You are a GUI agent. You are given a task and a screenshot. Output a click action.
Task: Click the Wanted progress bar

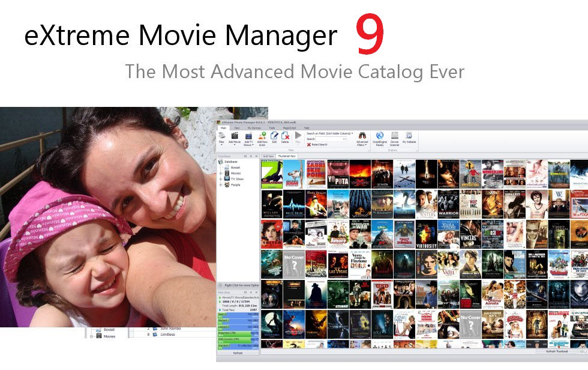(x=238, y=347)
